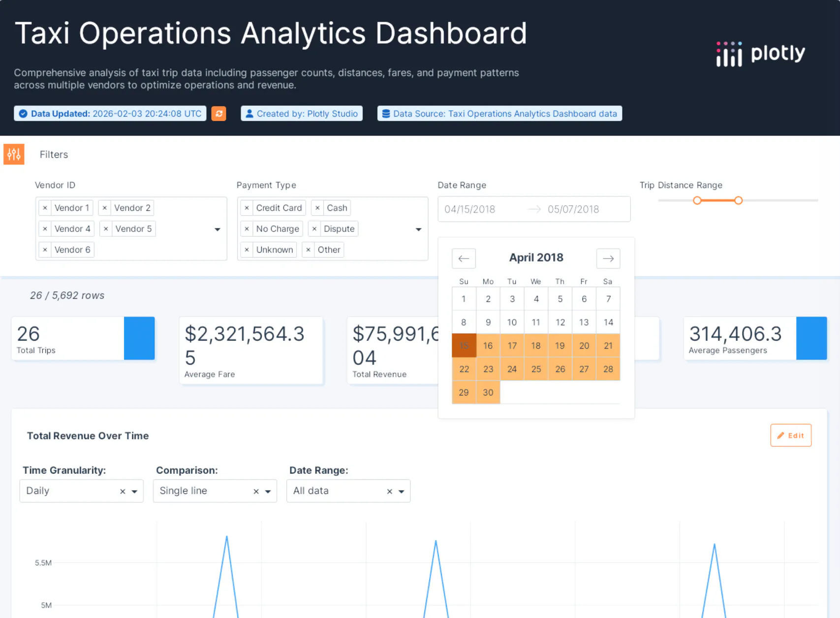
Task: Remove the Vendor 5 tag
Action: coord(106,229)
